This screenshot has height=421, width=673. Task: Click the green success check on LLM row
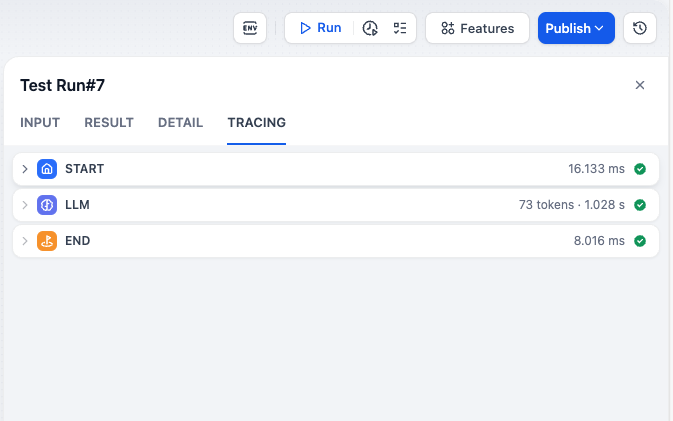(x=640, y=205)
